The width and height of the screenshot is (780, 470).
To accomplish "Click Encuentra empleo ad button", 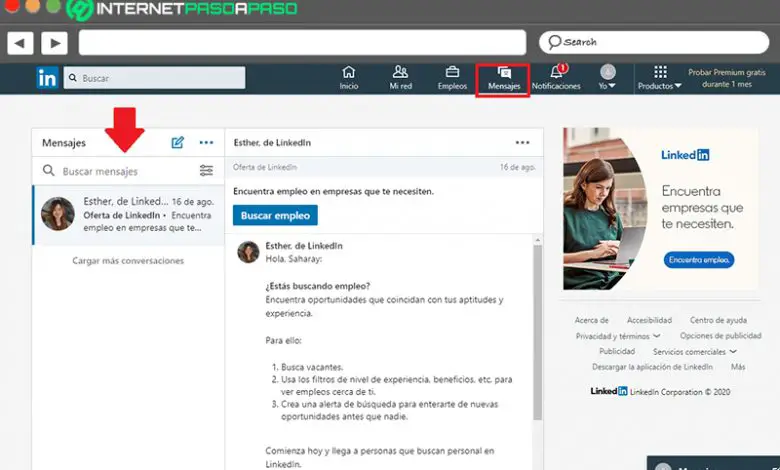I will tap(699, 260).
